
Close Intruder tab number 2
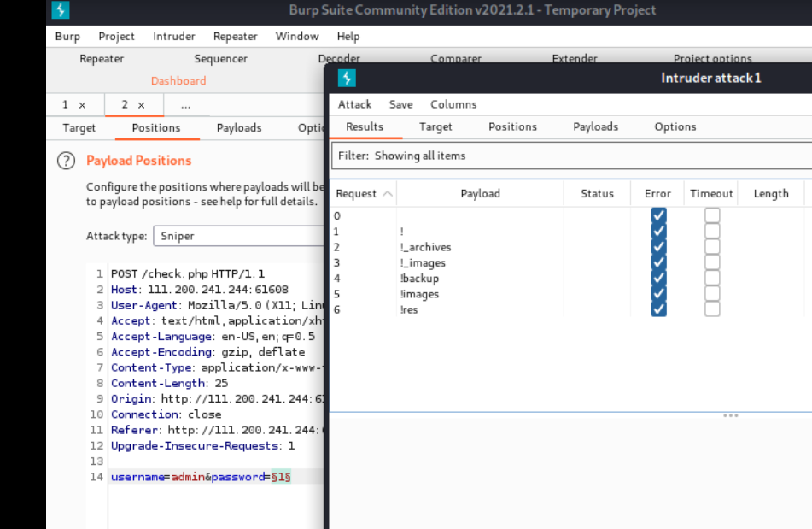click(142, 105)
